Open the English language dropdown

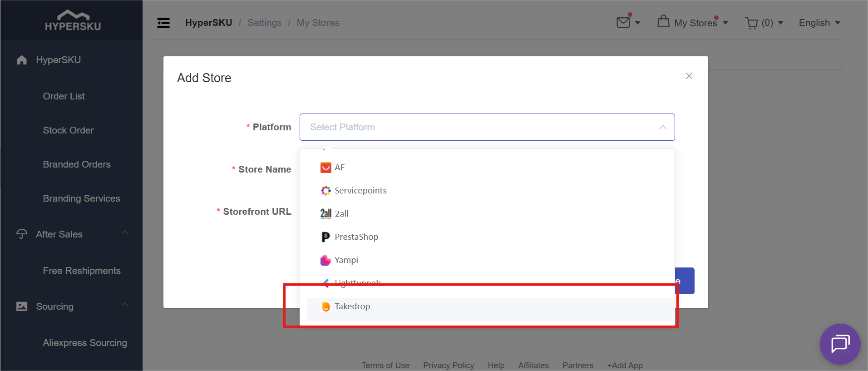(x=819, y=23)
